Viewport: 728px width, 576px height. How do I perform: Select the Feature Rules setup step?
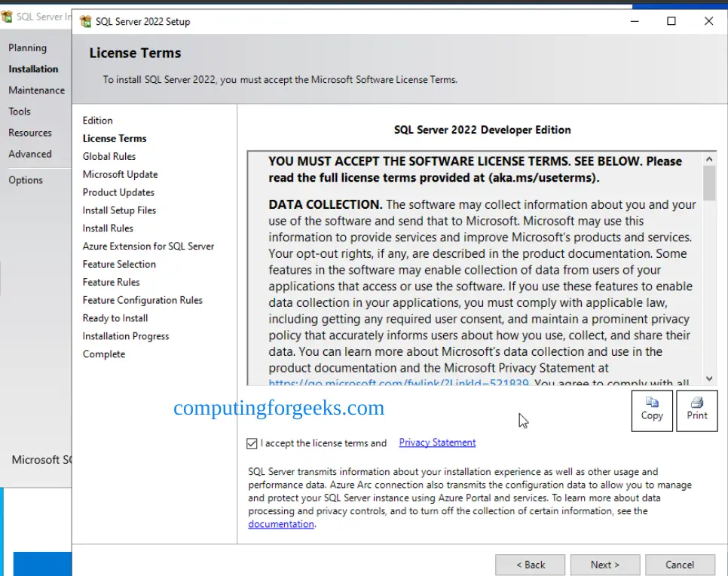[111, 283]
